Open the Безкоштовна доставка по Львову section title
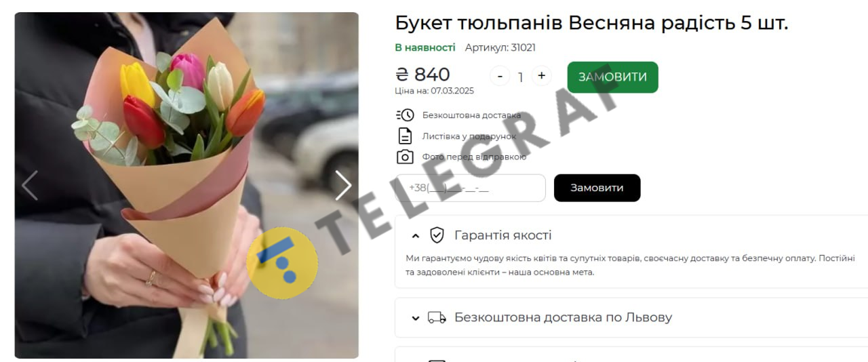Image resolution: width=868 pixels, height=362 pixels. 563,317
